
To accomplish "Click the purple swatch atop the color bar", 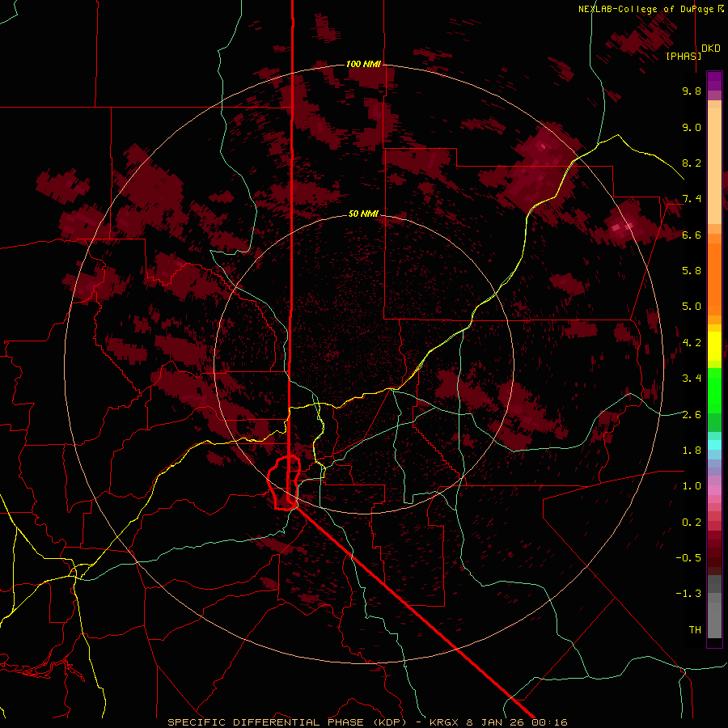I will click(714, 81).
